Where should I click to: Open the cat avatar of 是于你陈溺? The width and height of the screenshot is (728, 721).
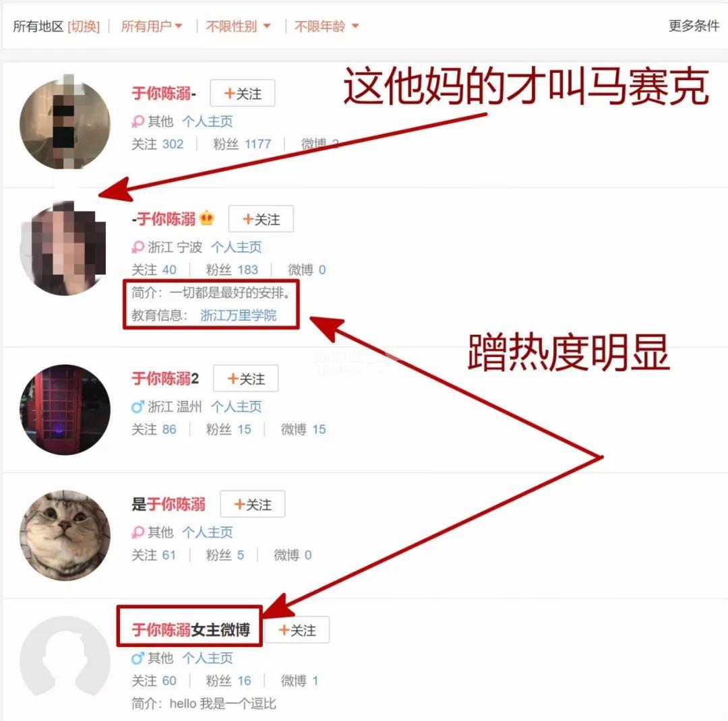(65, 535)
